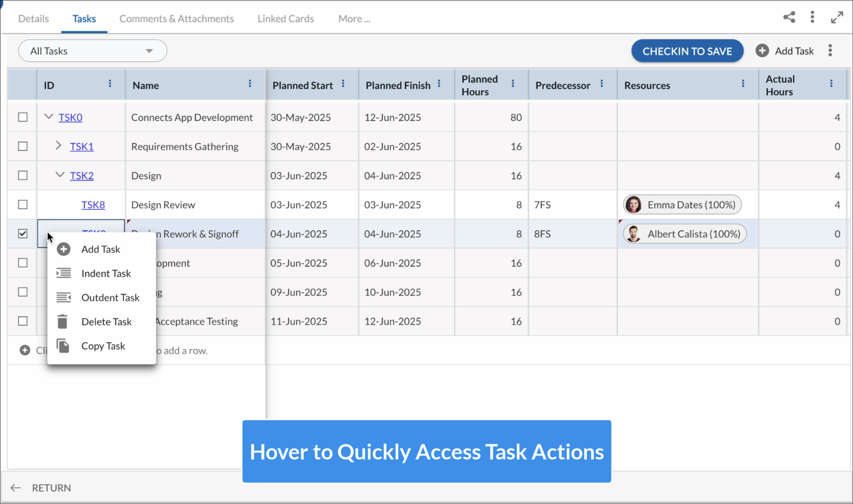Choose Copy Task from context menu
This screenshot has height=504, width=853.
101,346
